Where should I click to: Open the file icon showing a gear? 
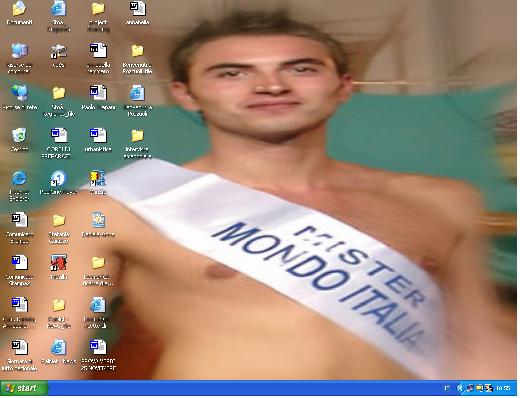[98, 220]
